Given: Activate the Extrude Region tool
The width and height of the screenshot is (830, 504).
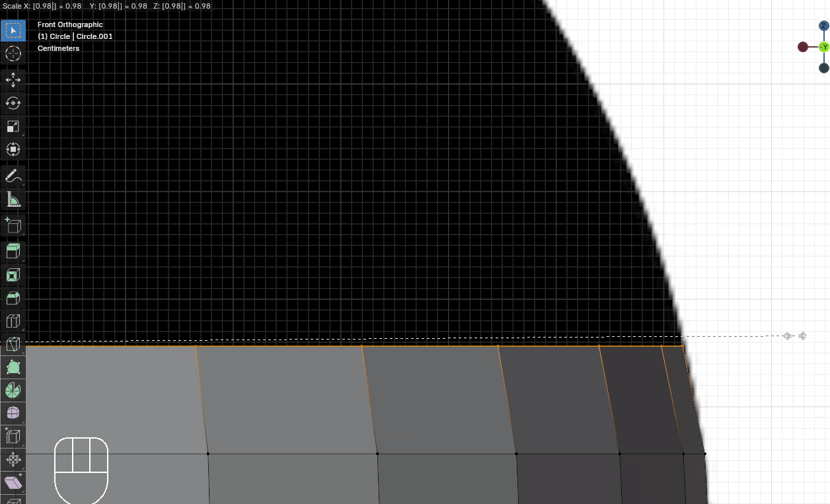Looking at the screenshot, I should [x=13, y=251].
